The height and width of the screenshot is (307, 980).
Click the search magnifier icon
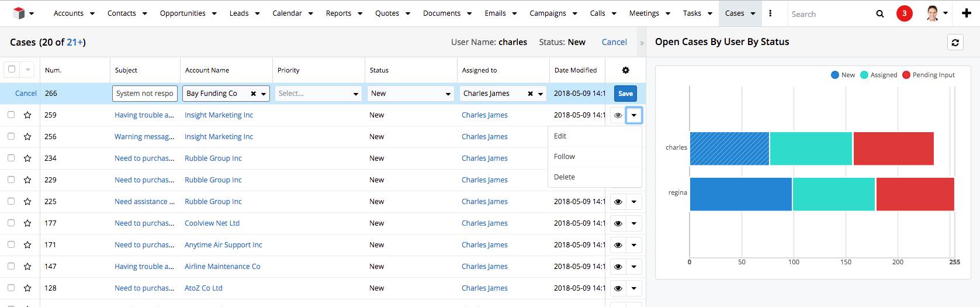(x=879, y=13)
